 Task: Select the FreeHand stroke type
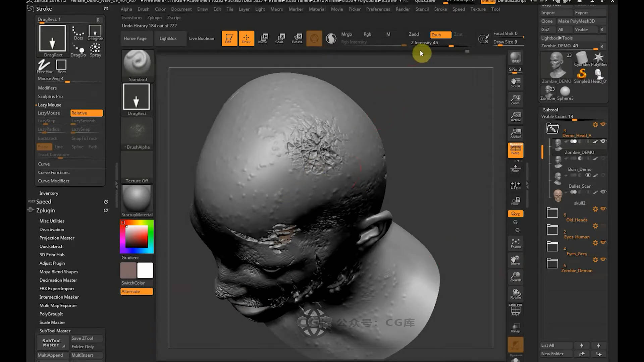[x=44, y=66]
